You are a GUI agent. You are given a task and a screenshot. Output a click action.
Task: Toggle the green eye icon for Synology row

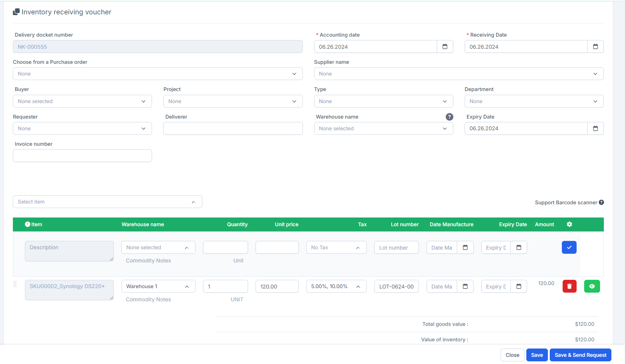(x=592, y=286)
